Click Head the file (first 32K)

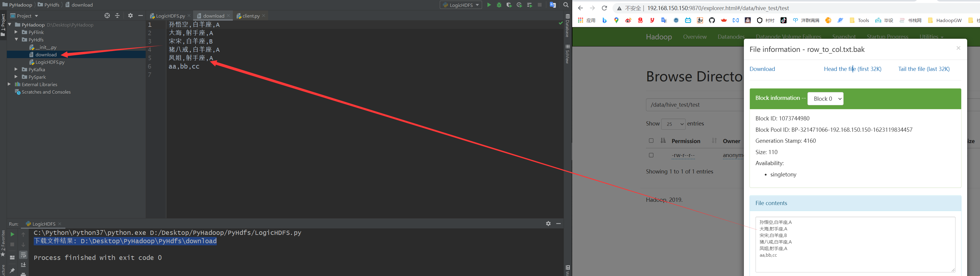(853, 69)
